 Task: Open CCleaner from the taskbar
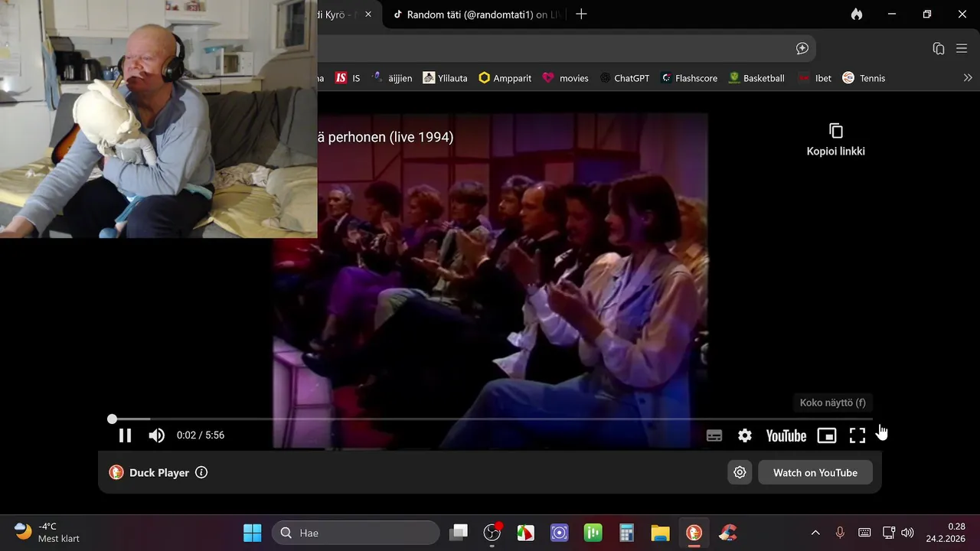(727, 533)
